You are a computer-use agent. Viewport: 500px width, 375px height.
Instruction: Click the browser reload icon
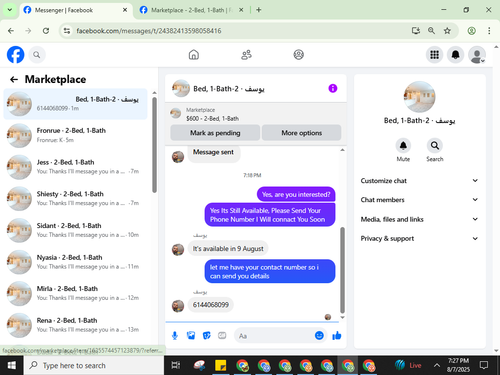coord(46,31)
